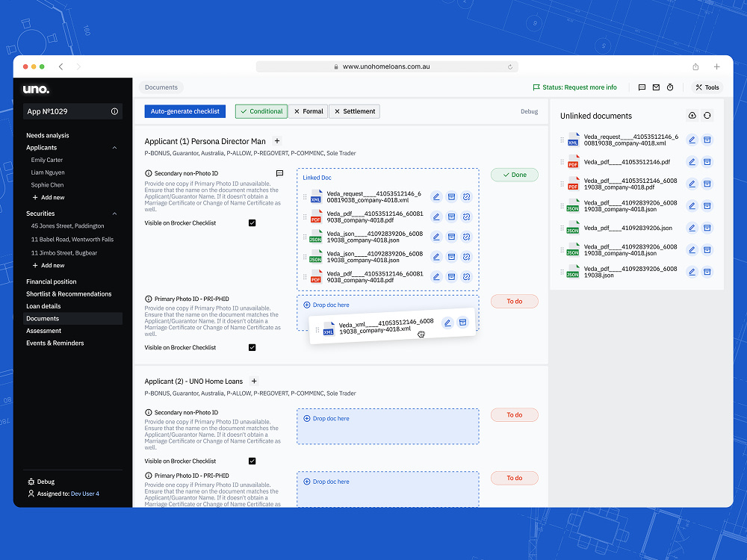Image resolution: width=747 pixels, height=560 pixels.
Task: Click browser share icon
Action: click(695, 66)
